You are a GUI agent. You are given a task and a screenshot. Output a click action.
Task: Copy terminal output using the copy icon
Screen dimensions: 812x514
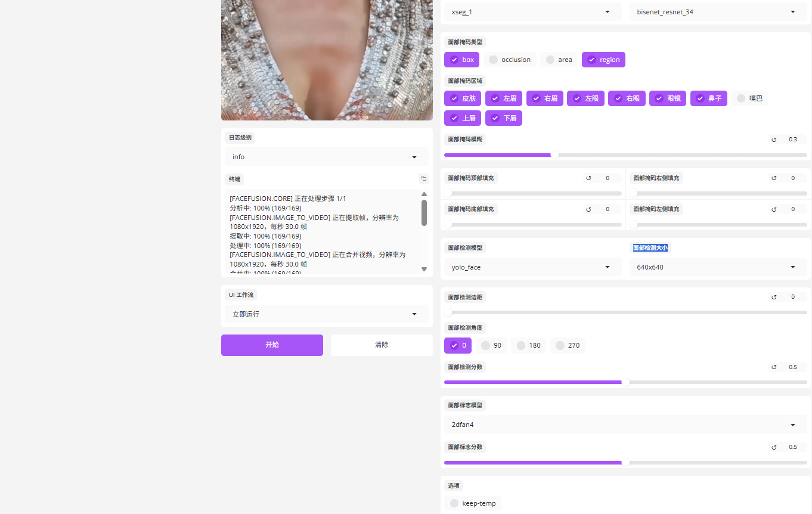[x=423, y=178]
